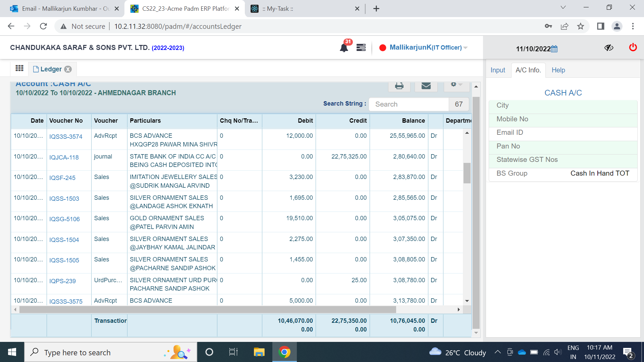Viewport: 644px width, 362px height.
Task: Share this page via share icon
Action: [565, 26]
